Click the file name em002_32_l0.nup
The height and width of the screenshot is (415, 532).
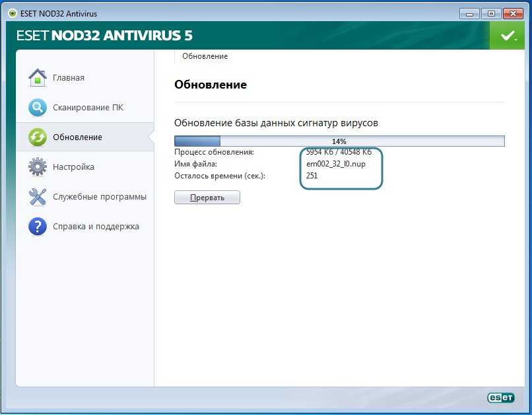click(335, 164)
